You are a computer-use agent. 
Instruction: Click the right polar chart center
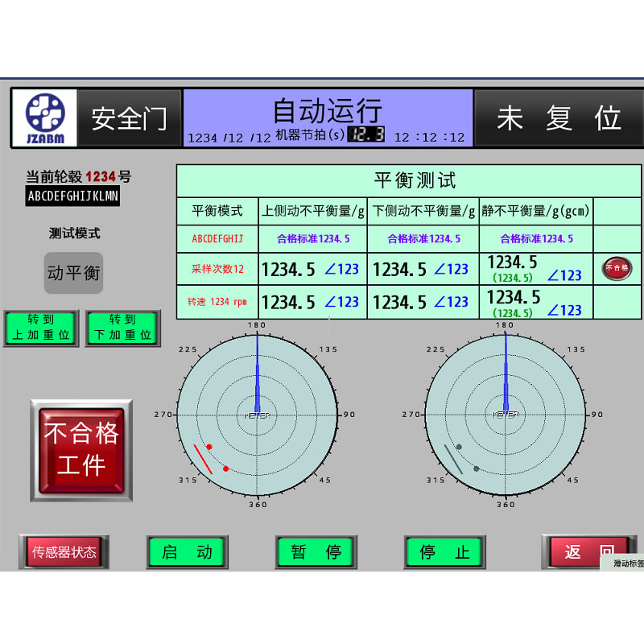tap(505, 415)
